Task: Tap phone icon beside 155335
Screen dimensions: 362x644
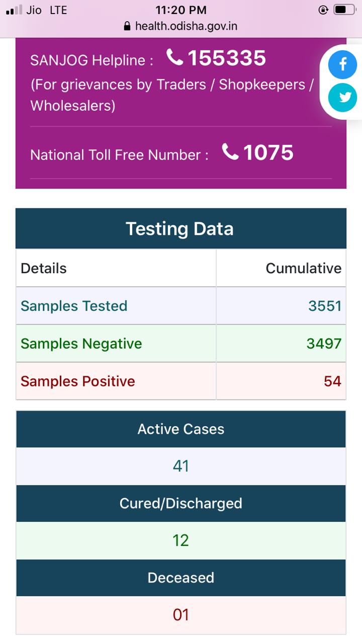Action: (174, 58)
